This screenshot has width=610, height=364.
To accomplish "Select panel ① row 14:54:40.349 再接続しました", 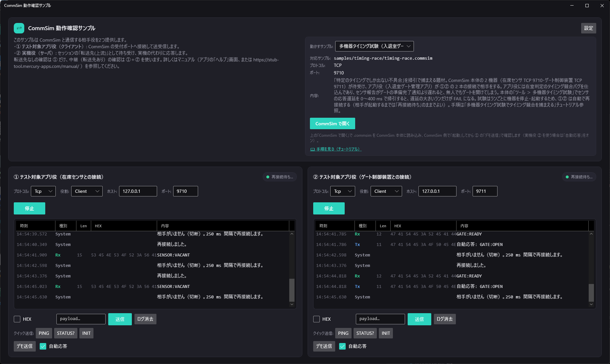I will (x=152, y=245).
